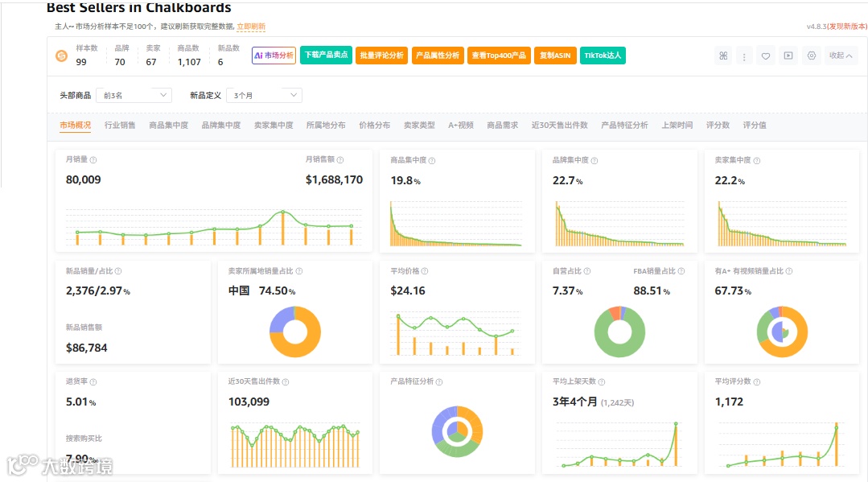Click the 平均评分数 trend chart
Image resolution: width=868 pixels, height=482 pixels.
[782, 444]
